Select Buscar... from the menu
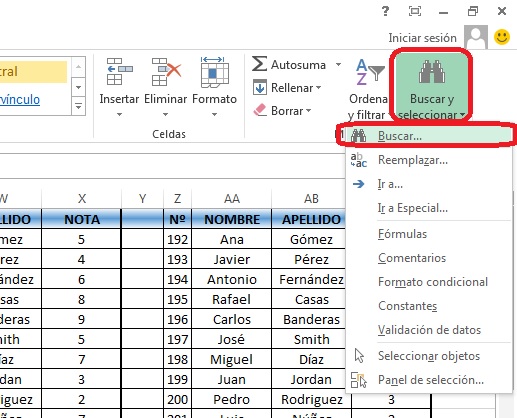 click(x=429, y=136)
